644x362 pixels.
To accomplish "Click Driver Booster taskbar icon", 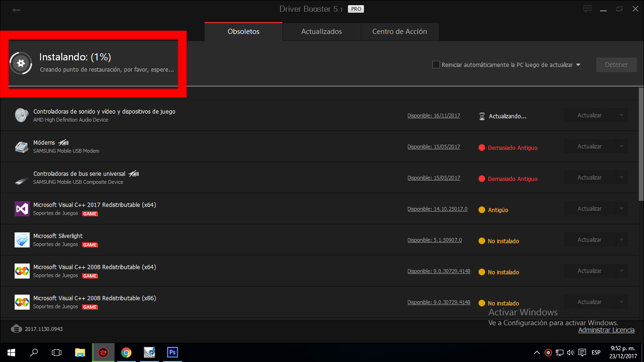I will click(103, 352).
